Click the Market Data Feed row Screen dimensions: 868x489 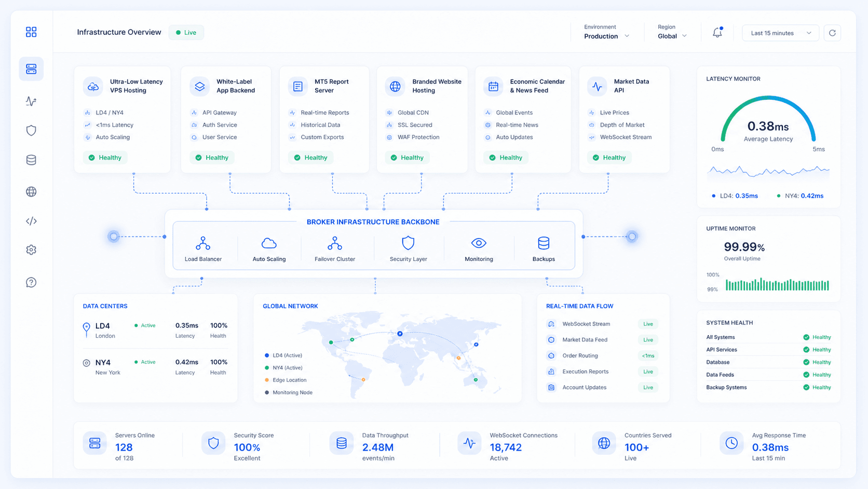pos(602,340)
